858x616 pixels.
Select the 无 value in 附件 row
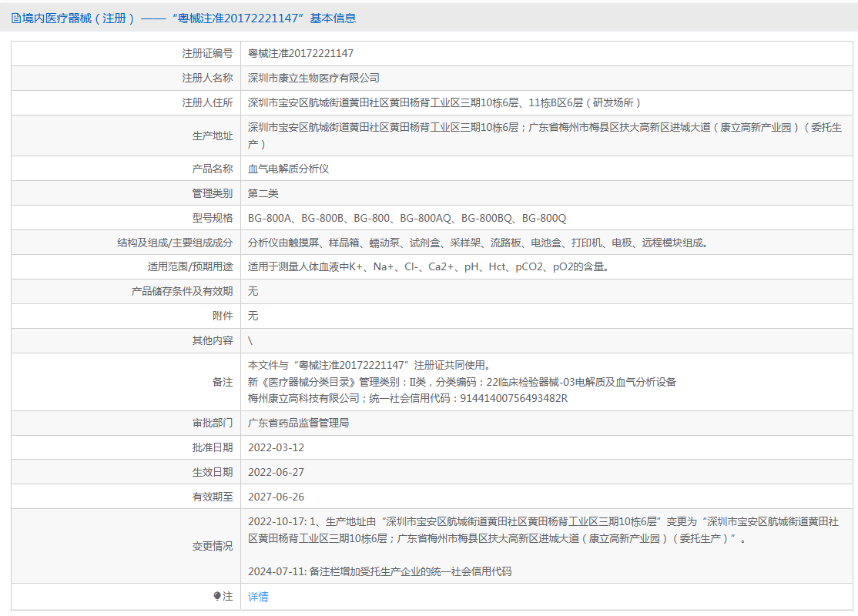coord(253,316)
